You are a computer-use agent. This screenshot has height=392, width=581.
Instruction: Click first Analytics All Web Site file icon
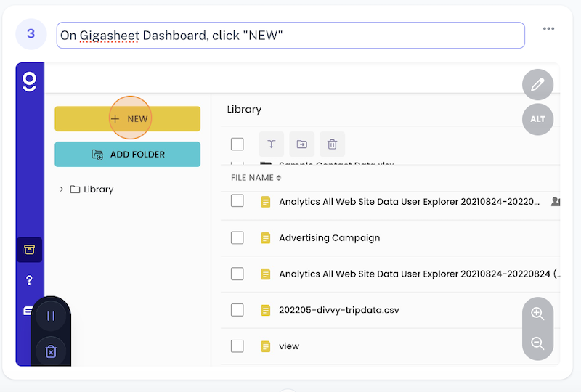click(x=266, y=202)
